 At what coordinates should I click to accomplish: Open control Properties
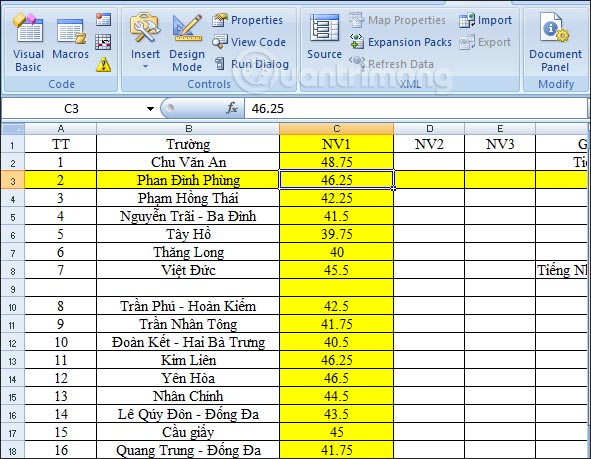(x=247, y=20)
